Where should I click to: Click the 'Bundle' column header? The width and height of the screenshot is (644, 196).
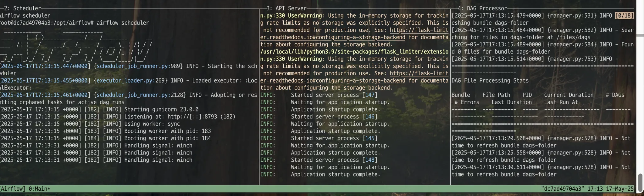tap(461, 95)
